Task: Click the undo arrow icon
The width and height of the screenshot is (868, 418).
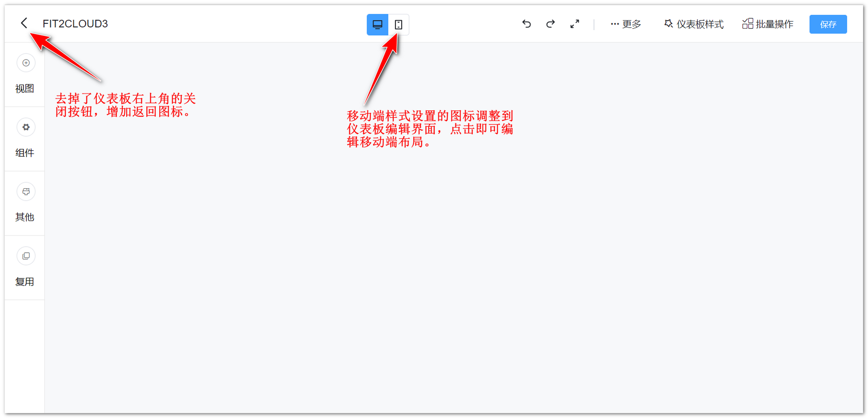Action: (x=526, y=24)
